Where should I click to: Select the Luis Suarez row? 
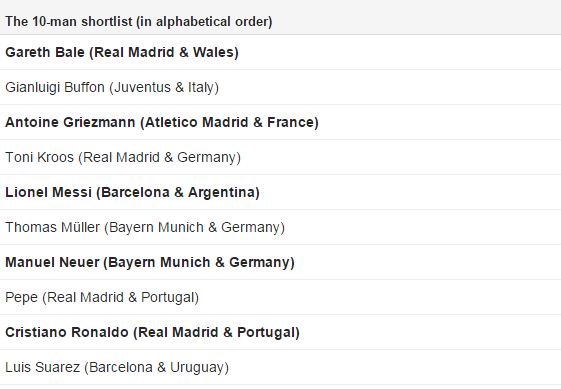pos(280,368)
